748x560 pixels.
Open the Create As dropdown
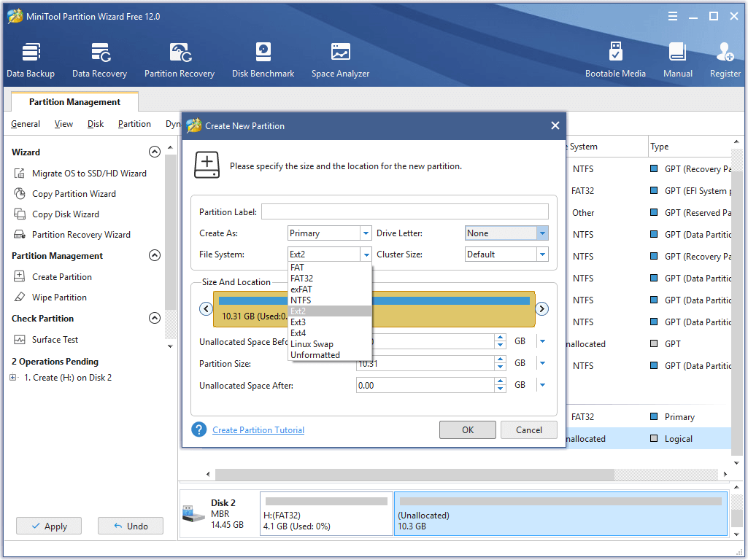click(x=366, y=233)
